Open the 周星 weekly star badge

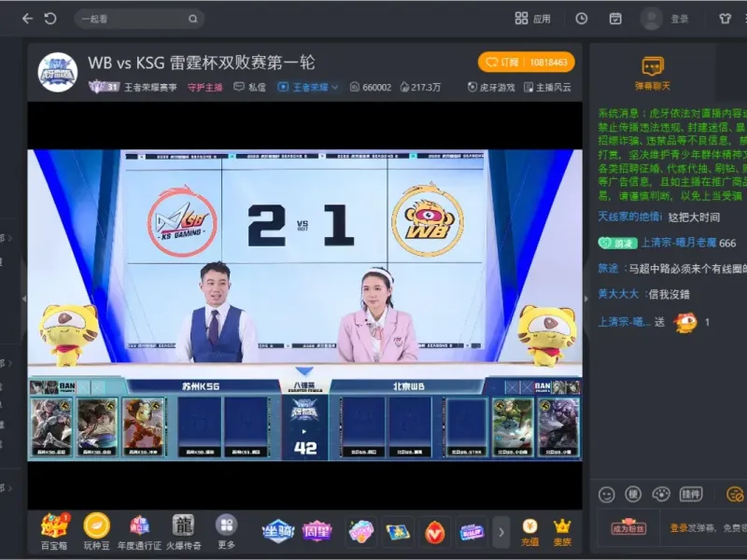click(x=317, y=531)
